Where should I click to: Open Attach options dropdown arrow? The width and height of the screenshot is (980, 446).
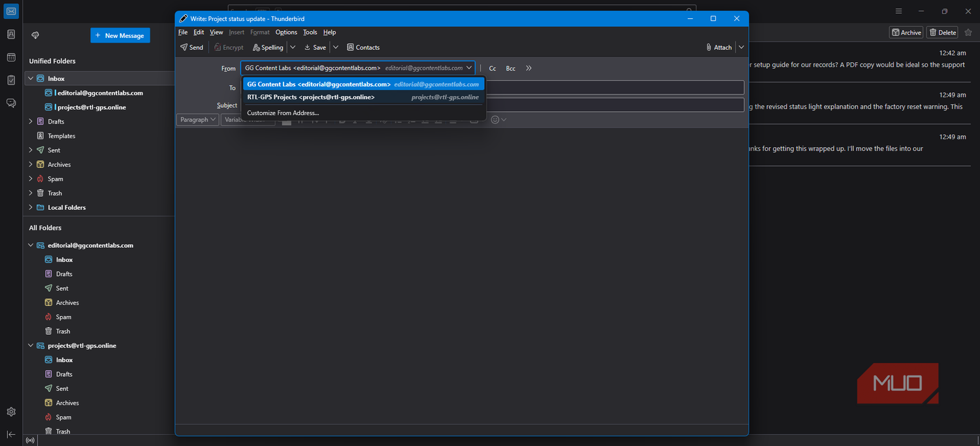(741, 47)
